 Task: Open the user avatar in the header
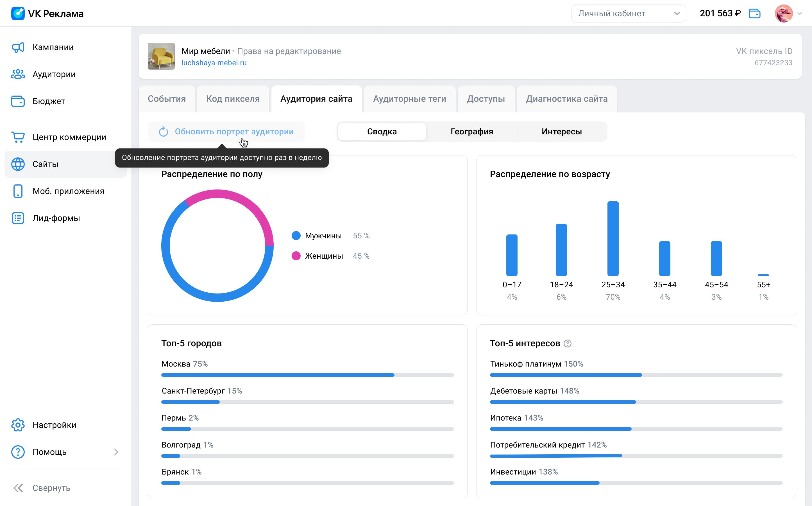(x=784, y=13)
